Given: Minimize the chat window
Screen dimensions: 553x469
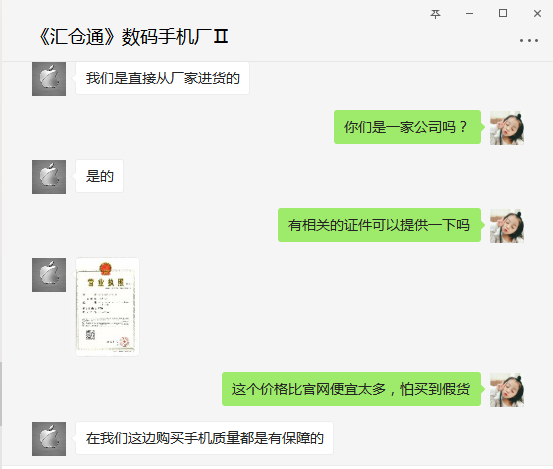Looking at the screenshot, I should point(469,14).
